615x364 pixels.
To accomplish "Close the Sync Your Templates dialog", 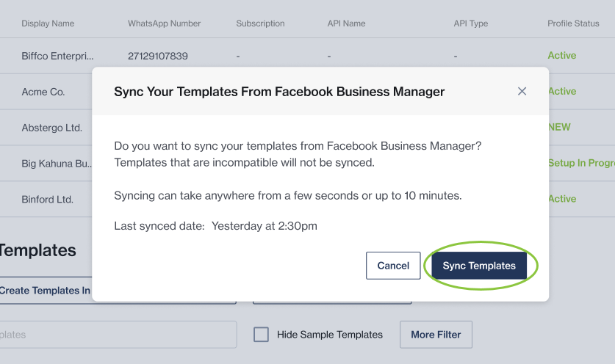I will coord(522,92).
